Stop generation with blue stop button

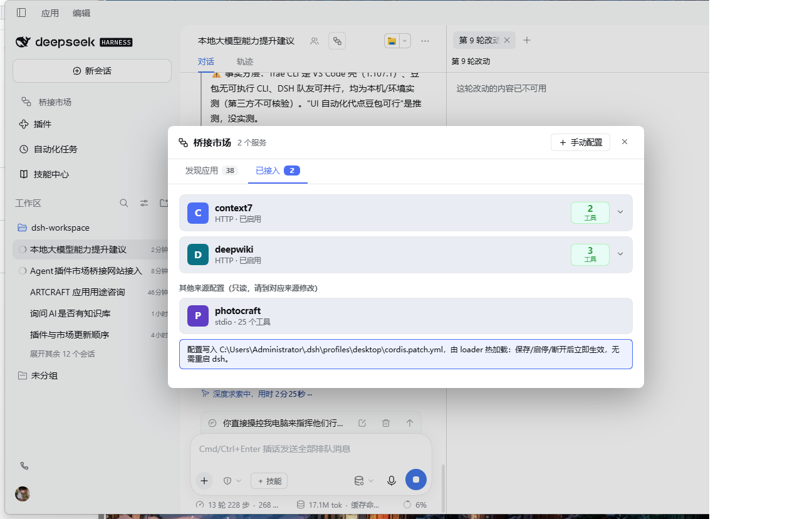pos(416,480)
